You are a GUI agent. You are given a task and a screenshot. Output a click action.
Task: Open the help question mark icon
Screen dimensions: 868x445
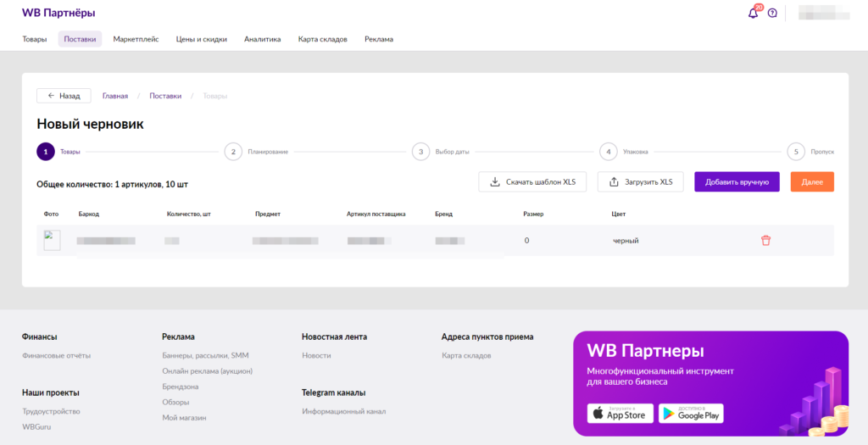pos(772,14)
